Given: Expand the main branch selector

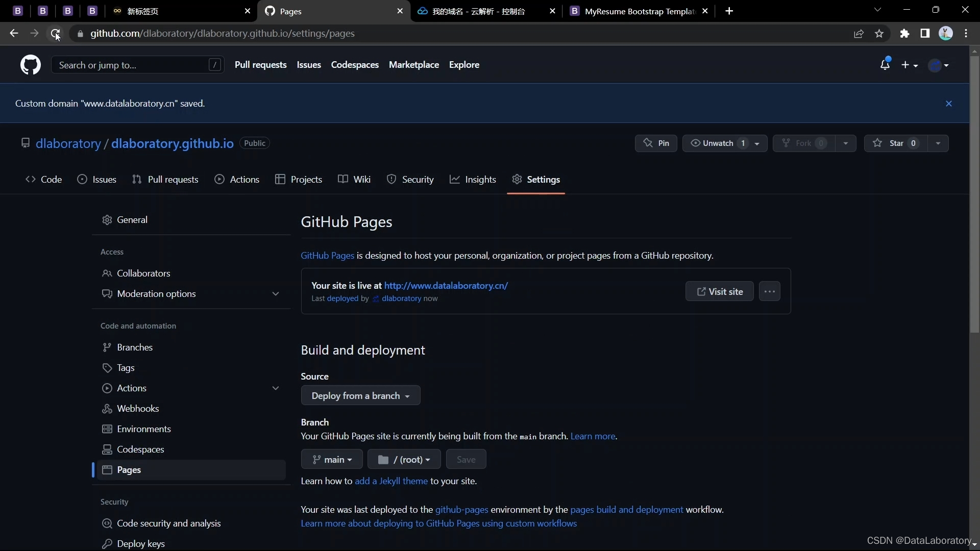Looking at the screenshot, I should (332, 460).
